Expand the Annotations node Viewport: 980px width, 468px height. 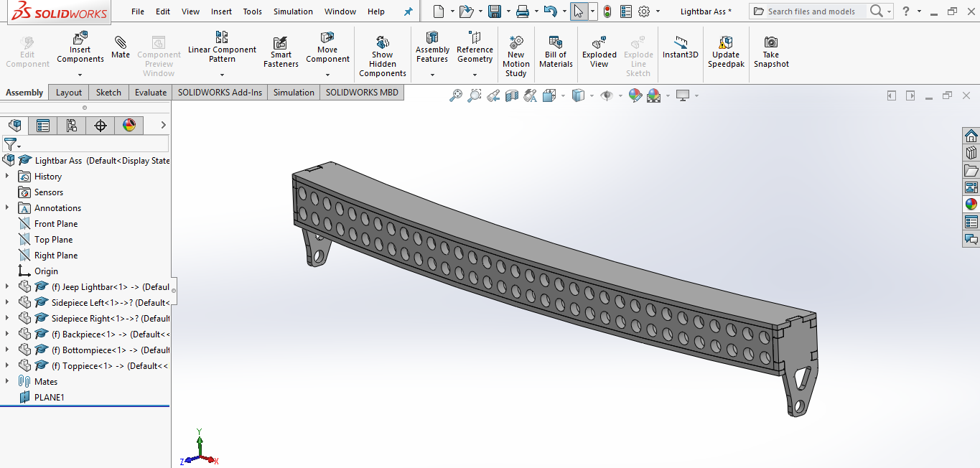point(7,207)
